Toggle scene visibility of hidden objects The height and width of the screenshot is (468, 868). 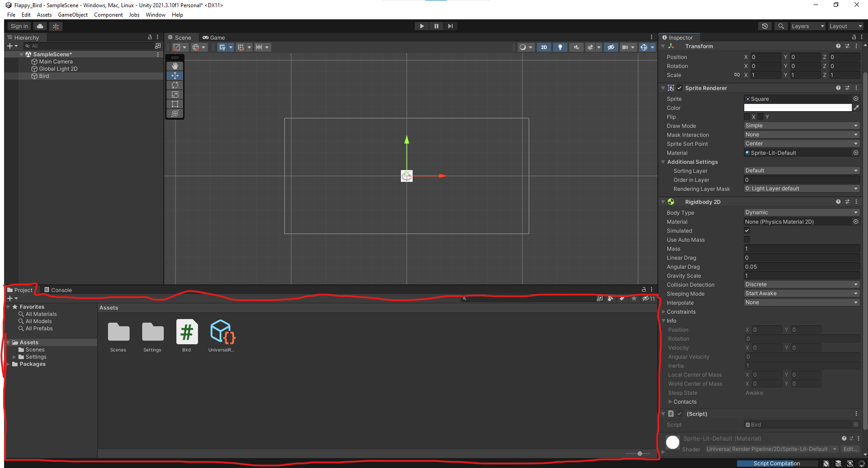pos(611,47)
